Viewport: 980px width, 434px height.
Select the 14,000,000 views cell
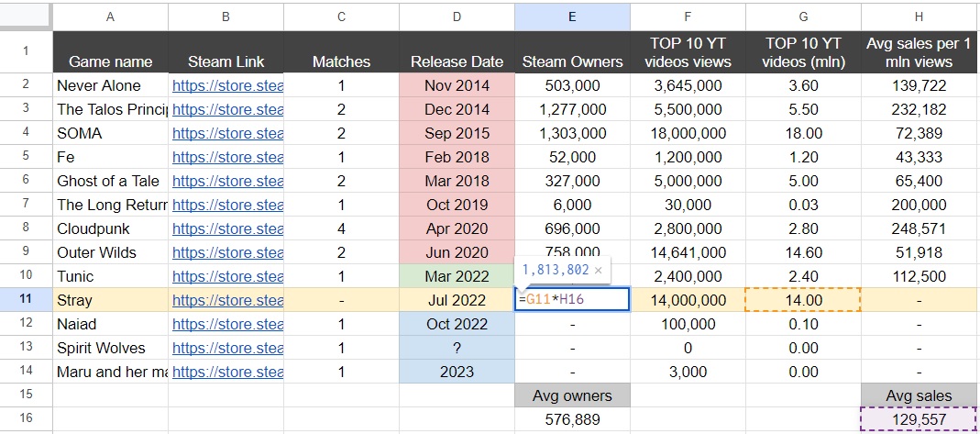(x=688, y=299)
